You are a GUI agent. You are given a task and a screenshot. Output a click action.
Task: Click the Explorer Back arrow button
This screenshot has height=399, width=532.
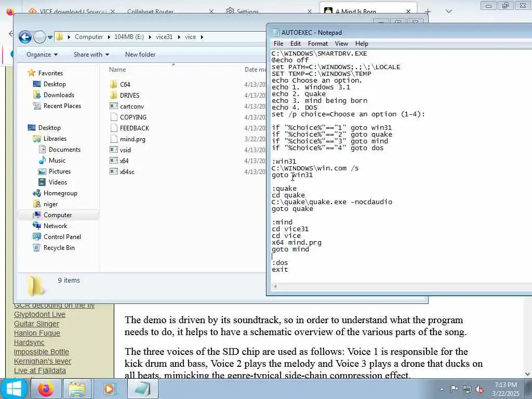pyautogui.click(x=25, y=37)
